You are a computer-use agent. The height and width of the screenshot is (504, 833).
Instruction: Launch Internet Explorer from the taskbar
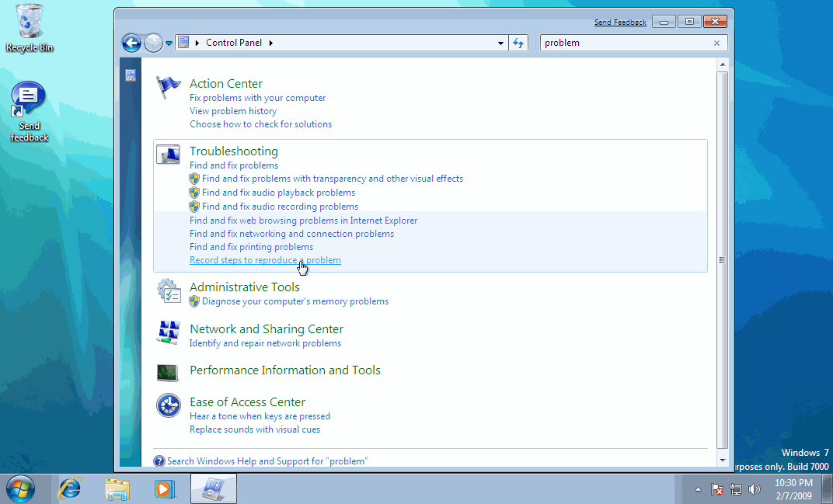pyautogui.click(x=70, y=488)
